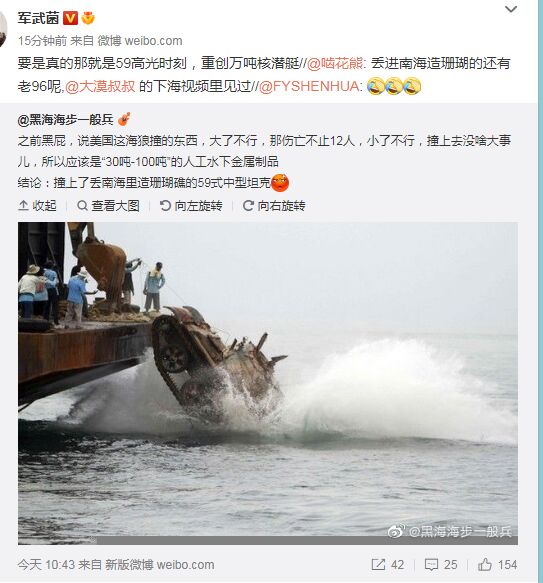This screenshot has width=543, height=583.
Task: Like the post with thumbs-up 154
Action: coord(497,565)
